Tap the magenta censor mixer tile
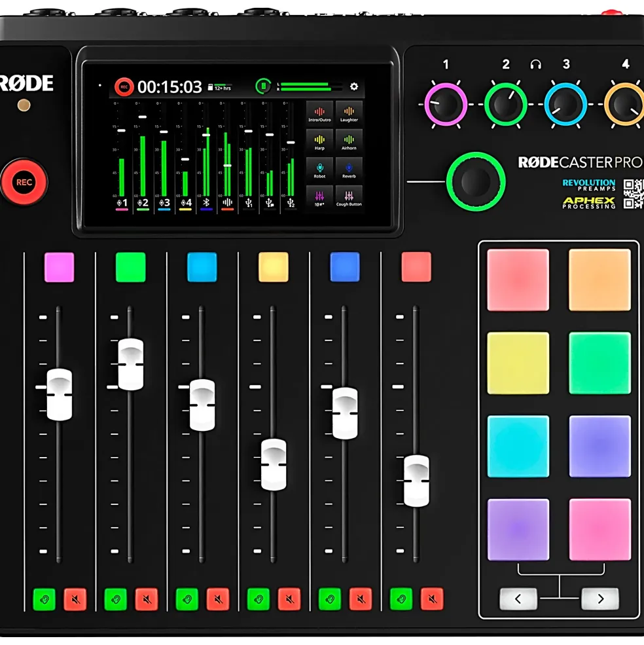644x645 pixels. click(x=319, y=197)
